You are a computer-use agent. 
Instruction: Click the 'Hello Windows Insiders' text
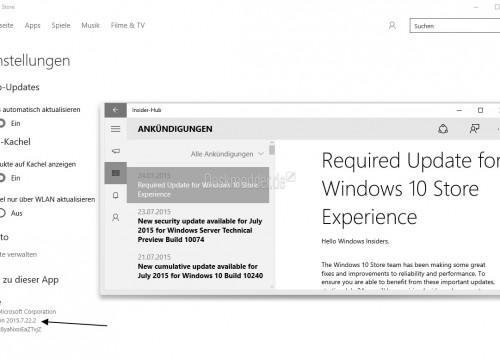pos(355,241)
